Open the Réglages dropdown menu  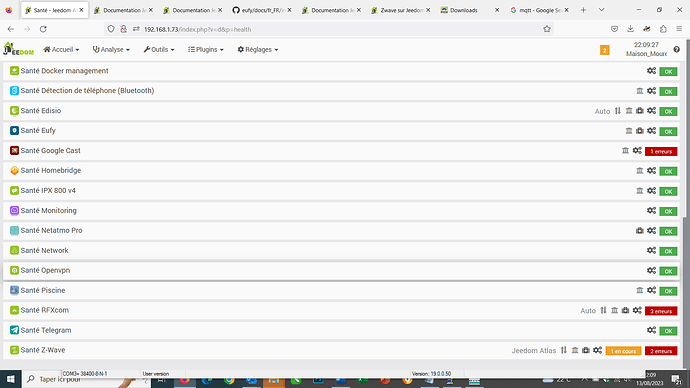(258, 50)
